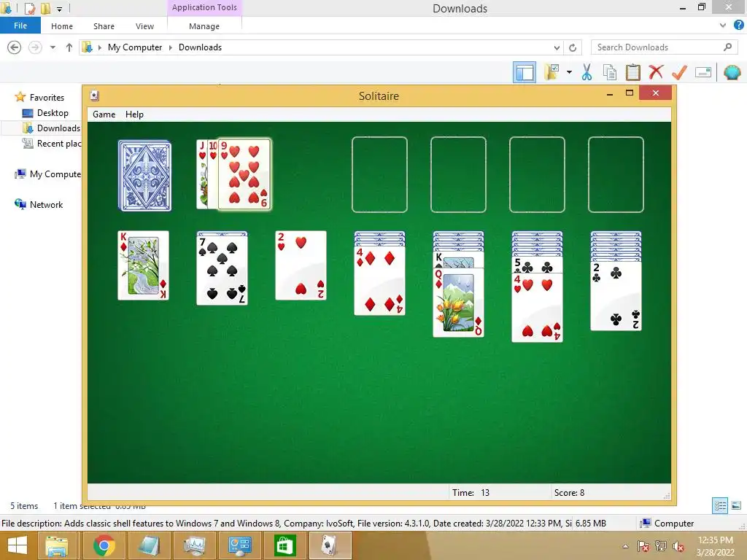Open the Help menu in Solitaire
747x560 pixels.
click(134, 114)
